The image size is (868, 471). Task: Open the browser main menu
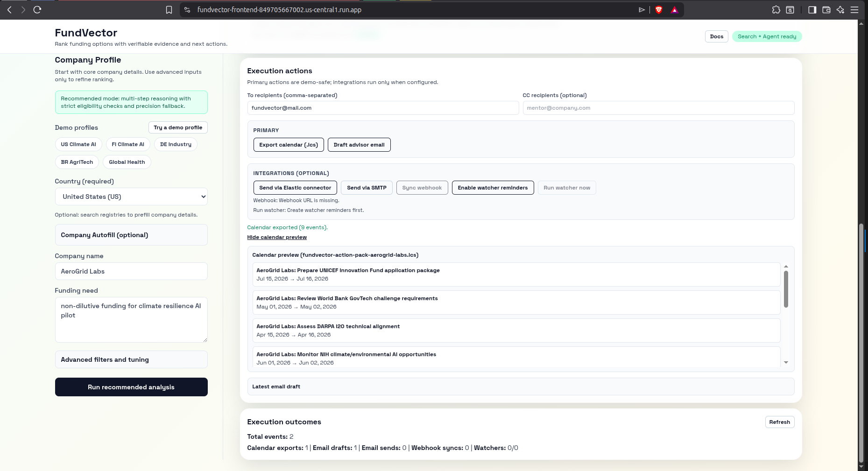click(854, 10)
